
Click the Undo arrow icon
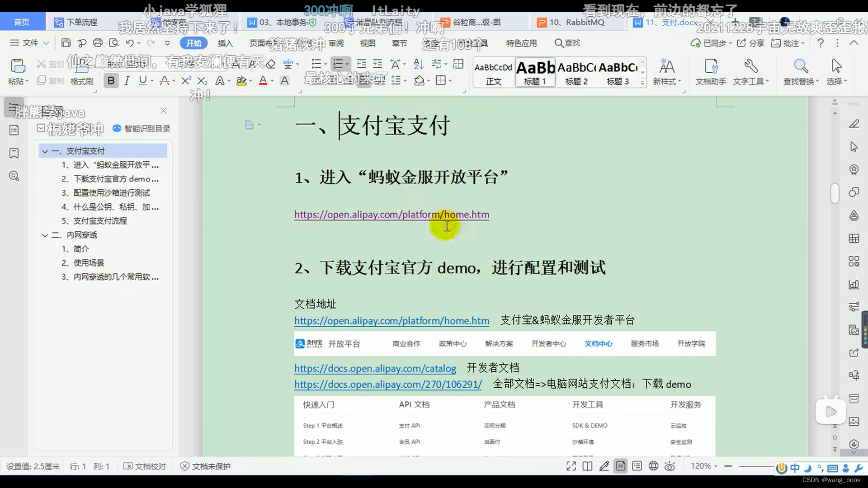[130, 43]
